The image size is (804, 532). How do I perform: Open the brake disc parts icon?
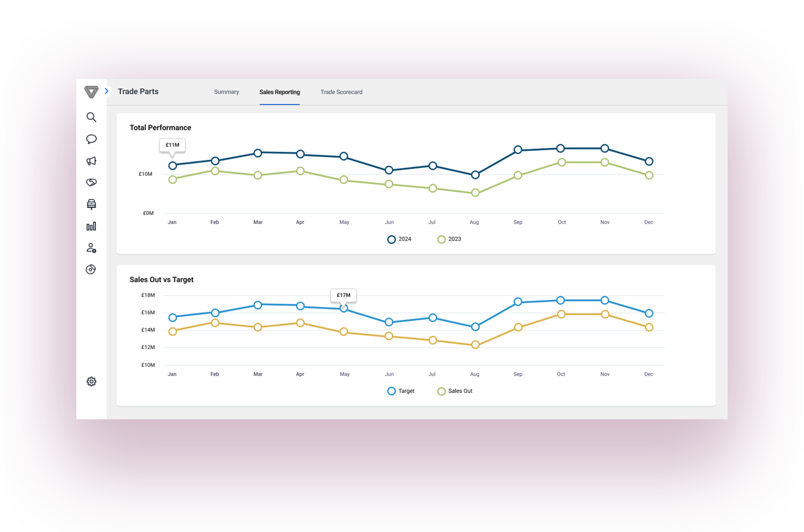(x=91, y=269)
